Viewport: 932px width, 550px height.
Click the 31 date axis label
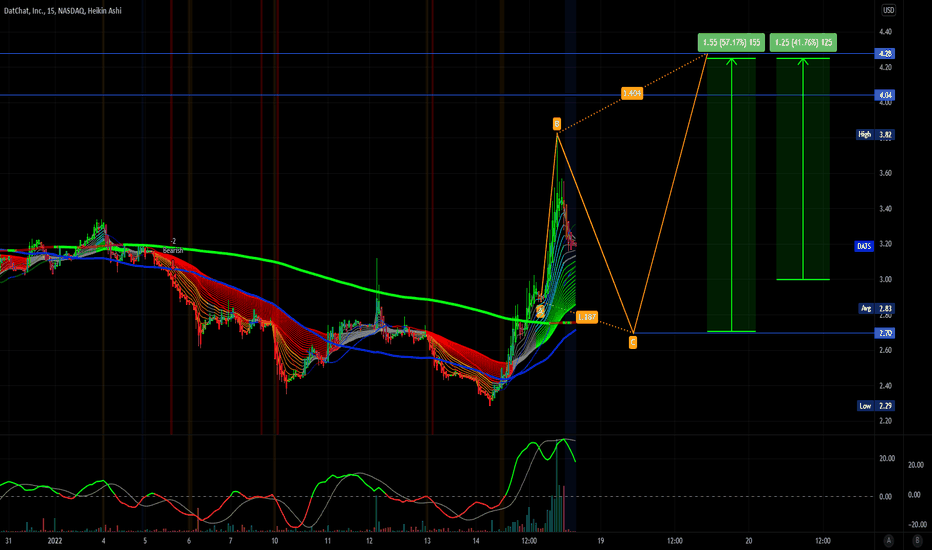coord(8,540)
